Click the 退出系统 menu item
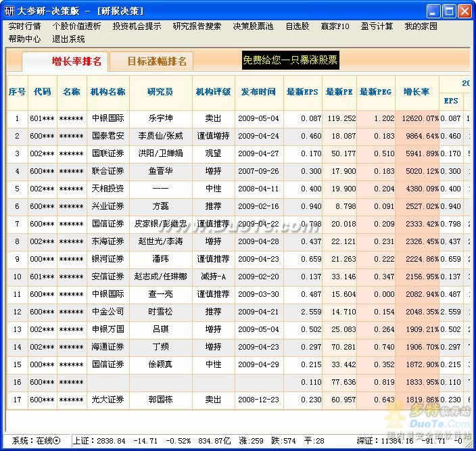476x451 pixels. (x=68, y=39)
